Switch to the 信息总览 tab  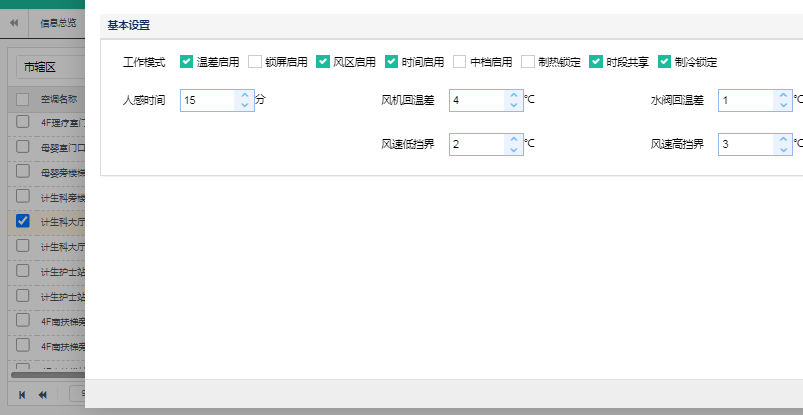[x=58, y=22]
